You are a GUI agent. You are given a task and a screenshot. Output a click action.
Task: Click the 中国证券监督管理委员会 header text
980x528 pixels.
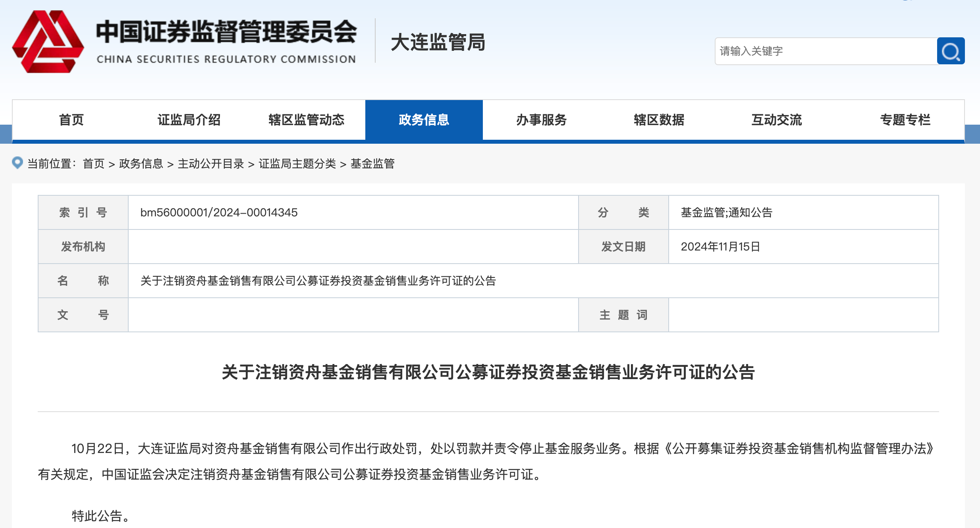point(226,33)
